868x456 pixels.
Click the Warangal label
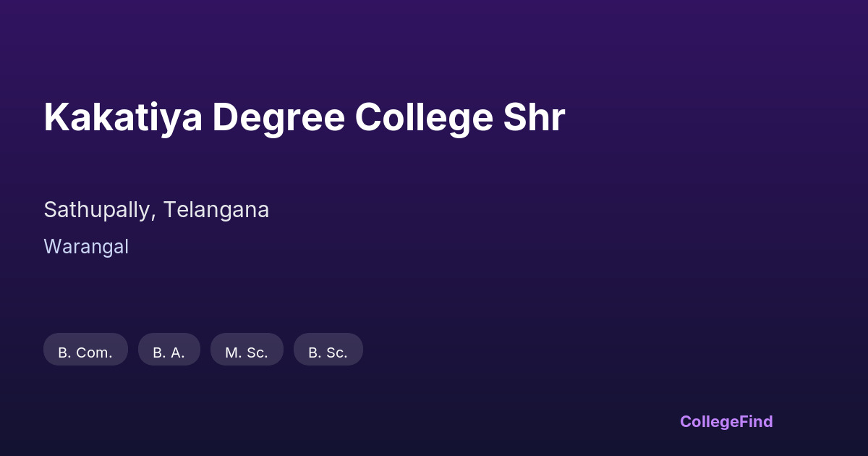[x=86, y=247]
